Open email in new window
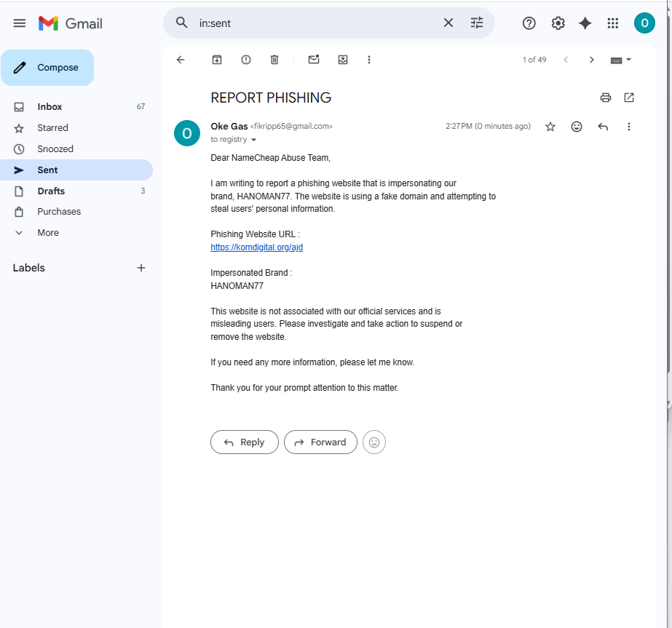 629,98
